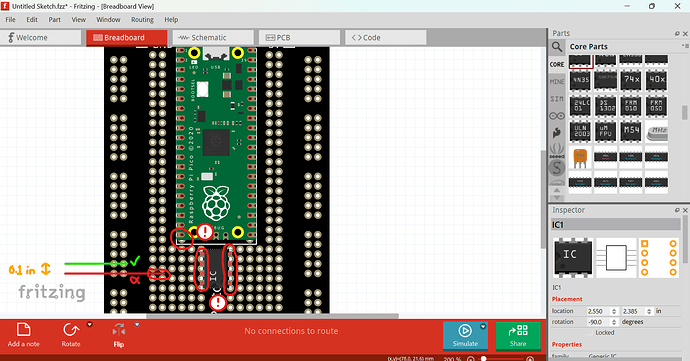The image size is (690, 361).
Task: Select the 40x logic IC part
Action: click(x=657, y=80)
